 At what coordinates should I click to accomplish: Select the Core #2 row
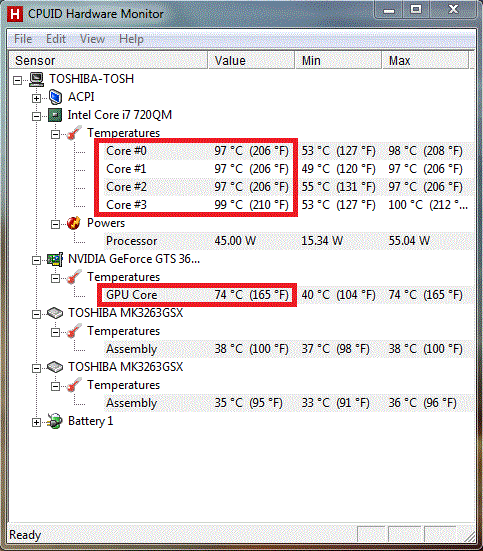[x=289, y=187]
